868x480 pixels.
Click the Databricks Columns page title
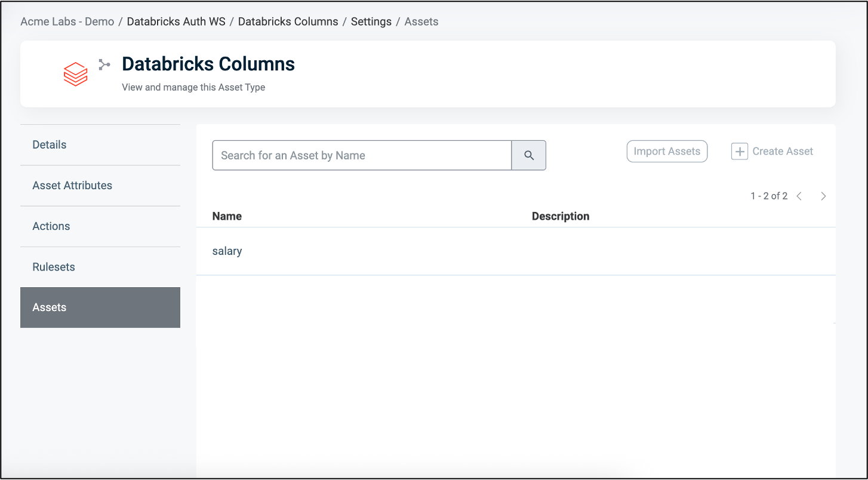coord(208,64)
